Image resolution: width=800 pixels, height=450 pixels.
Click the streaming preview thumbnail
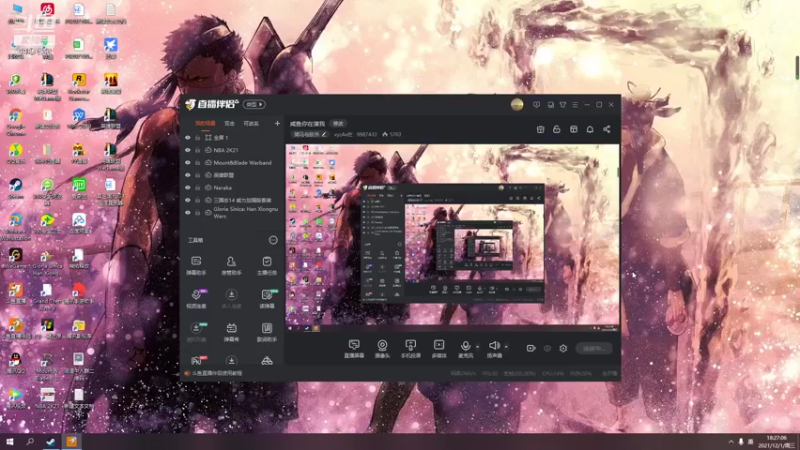click(x=452, y=238)
